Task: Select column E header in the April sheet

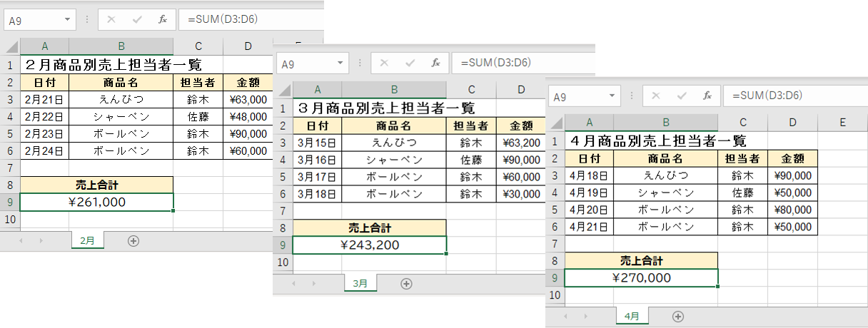Action: click(x=842, y=123)
